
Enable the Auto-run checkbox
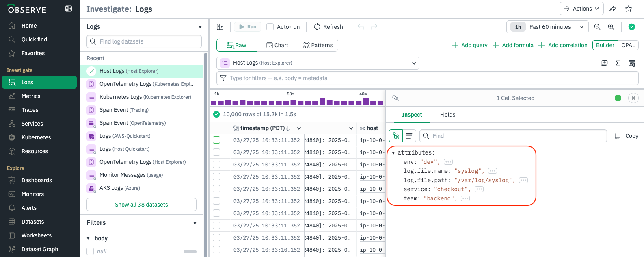270,27
